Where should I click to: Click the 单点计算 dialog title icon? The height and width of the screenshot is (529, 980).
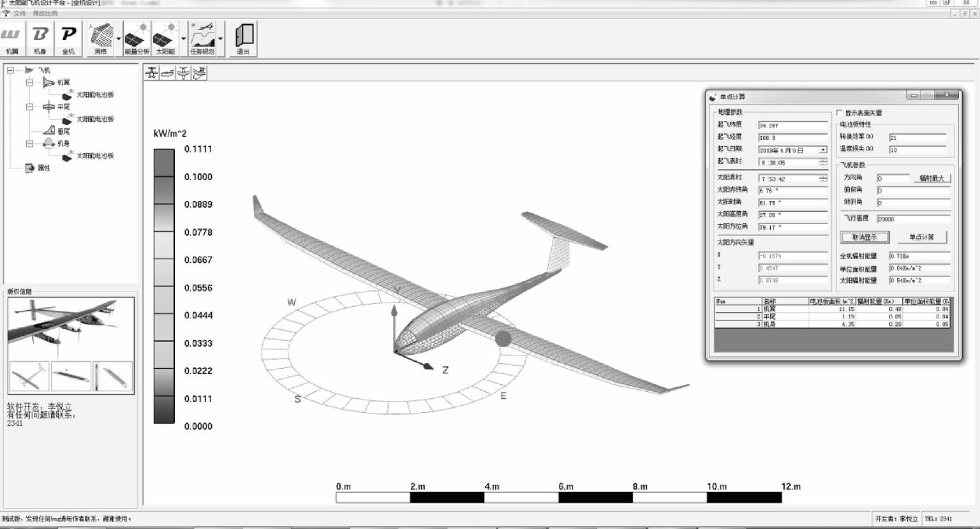tap(713, 97)
